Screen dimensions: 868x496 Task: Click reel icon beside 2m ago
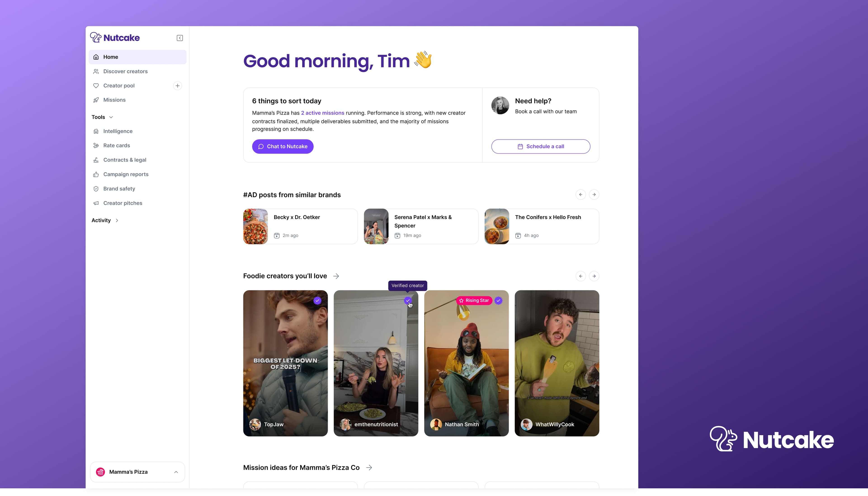(x=276, y=235)
